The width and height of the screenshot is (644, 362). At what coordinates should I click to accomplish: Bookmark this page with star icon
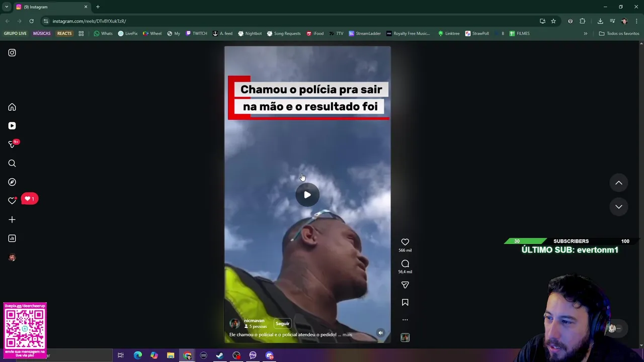click(553, 21)
